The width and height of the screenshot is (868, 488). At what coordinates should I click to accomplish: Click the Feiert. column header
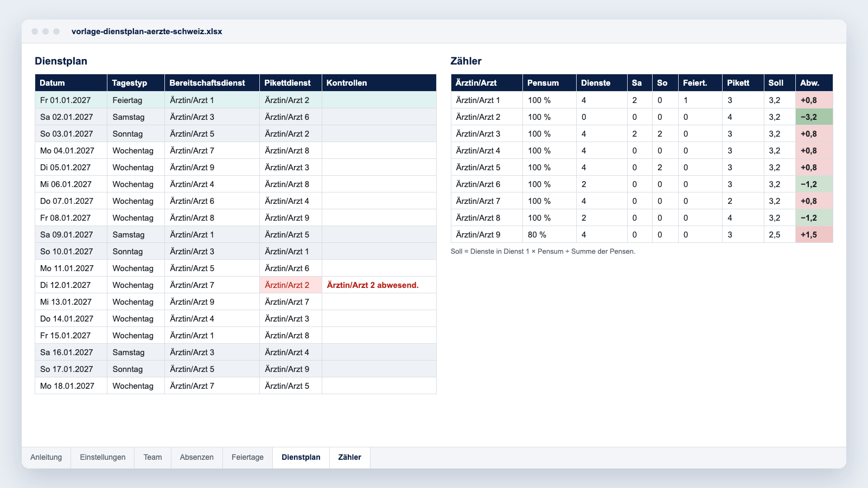point(700,83)
